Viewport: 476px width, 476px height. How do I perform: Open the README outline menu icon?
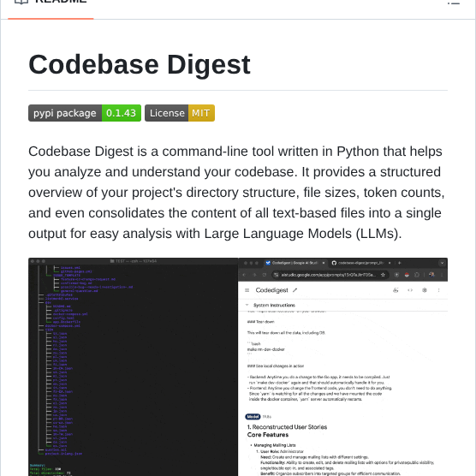(453, 3)
